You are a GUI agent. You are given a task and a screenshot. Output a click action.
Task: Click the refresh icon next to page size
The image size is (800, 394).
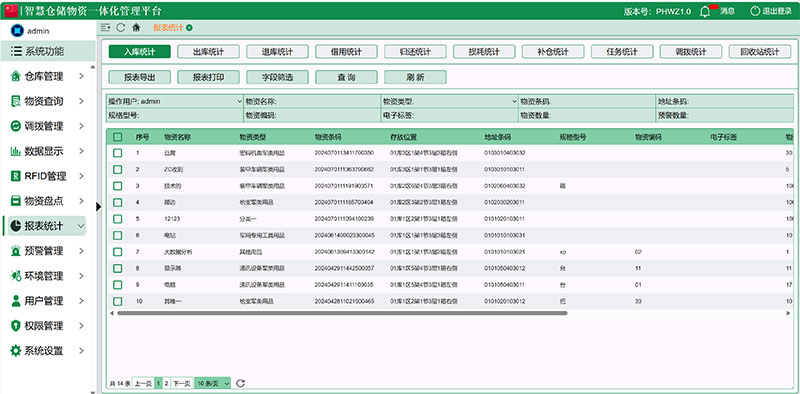pos(241,383)
